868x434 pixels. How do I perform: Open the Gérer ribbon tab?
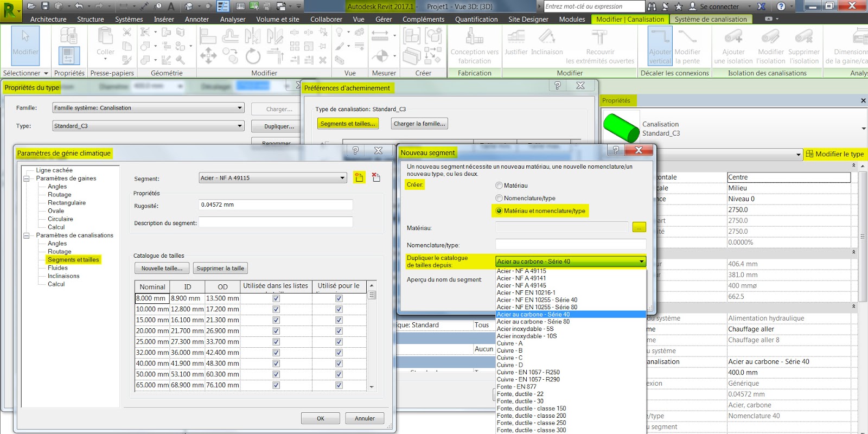(384, 19)
